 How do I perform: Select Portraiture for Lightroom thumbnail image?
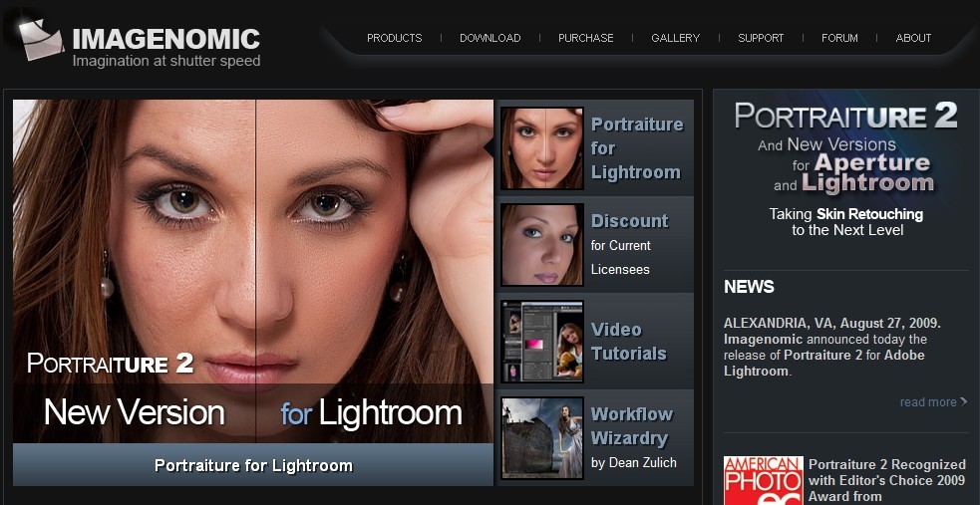(x=542, y=148)
